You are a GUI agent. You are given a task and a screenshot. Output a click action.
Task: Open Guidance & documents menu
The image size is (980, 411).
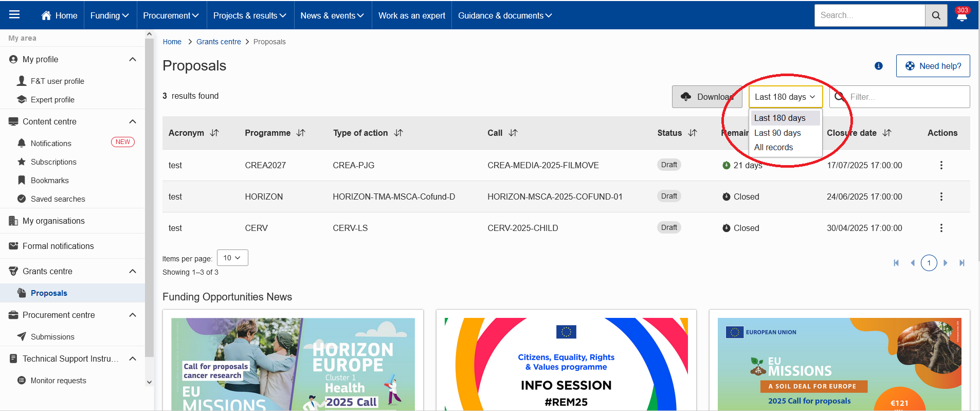505,15
